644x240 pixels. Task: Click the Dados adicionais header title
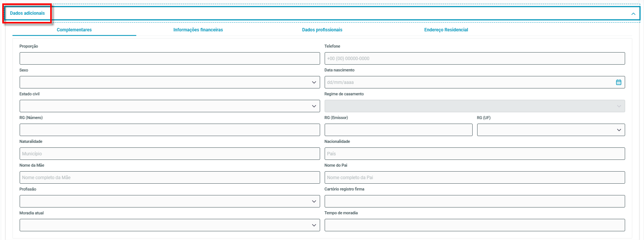click(27, 13)
